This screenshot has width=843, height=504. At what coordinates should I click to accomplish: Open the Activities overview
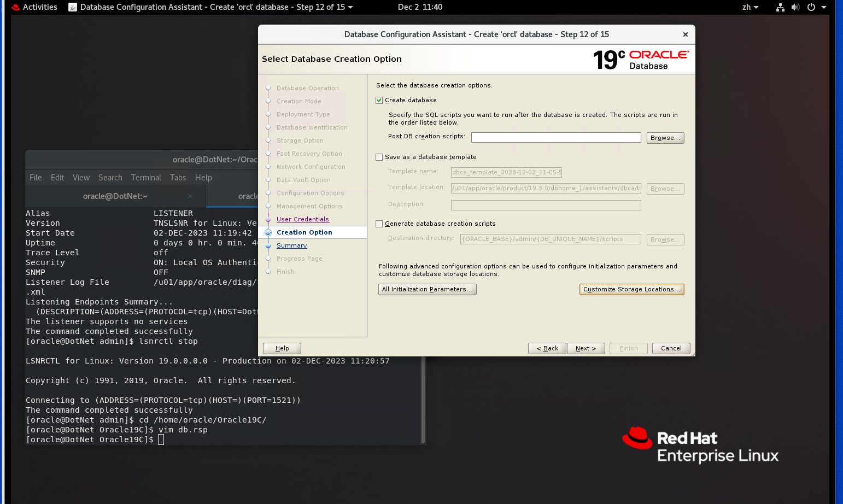click(x=34, y=7)
